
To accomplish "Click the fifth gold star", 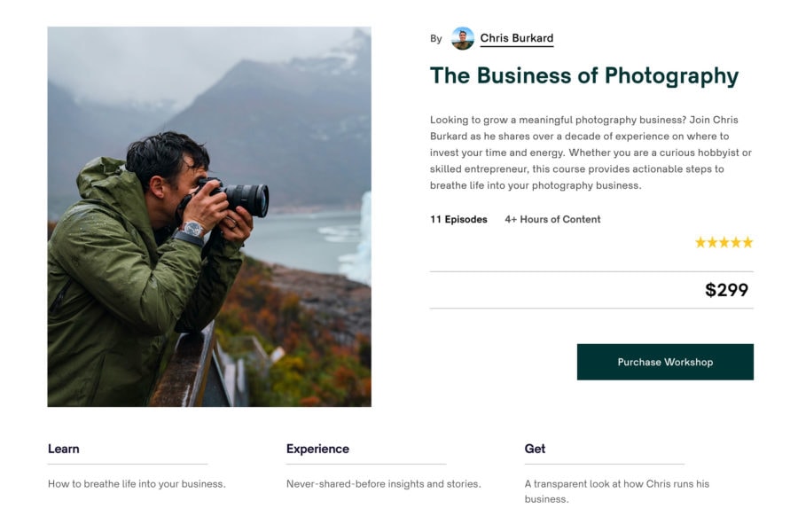I will pyautogui.click(x=747, y=241).
